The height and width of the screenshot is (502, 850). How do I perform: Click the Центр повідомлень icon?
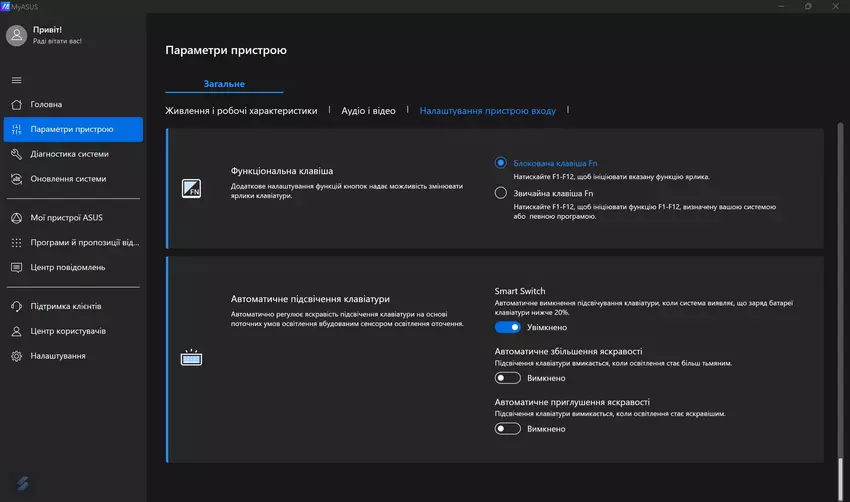pos(16,267)
